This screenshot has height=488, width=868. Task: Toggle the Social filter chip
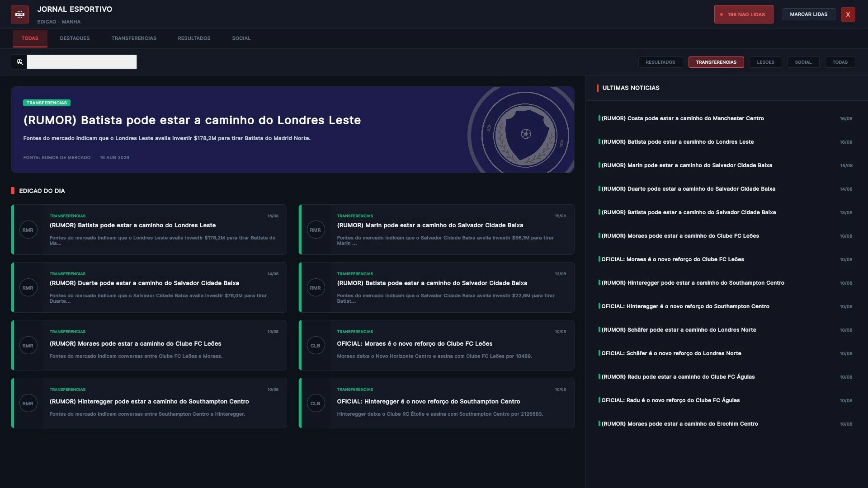[803, 62]
